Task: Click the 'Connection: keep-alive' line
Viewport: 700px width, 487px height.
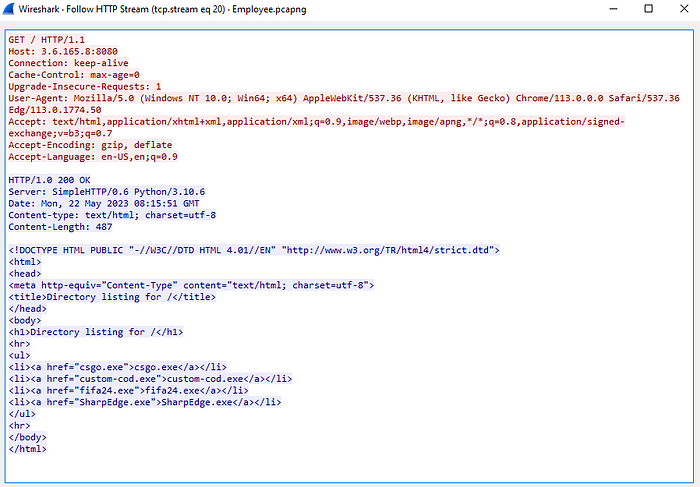Action: 68,63
